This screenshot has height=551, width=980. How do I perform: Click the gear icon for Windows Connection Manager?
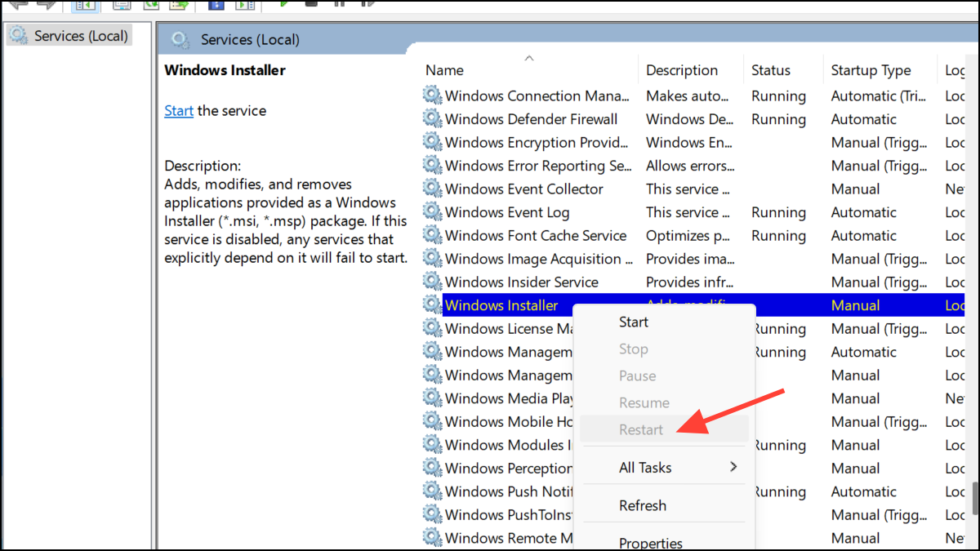coord(431,96)
